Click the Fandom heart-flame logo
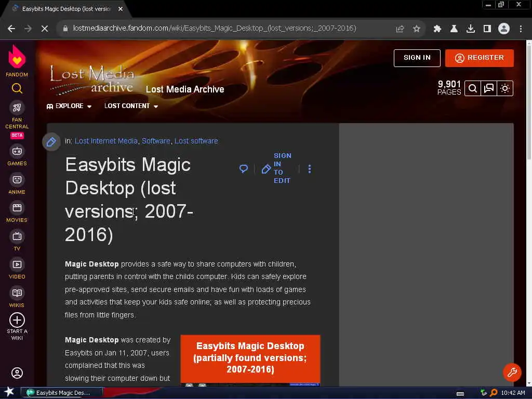Image resolution: width=532 pixels, height=399 pixels. click(x=17, y=57)
